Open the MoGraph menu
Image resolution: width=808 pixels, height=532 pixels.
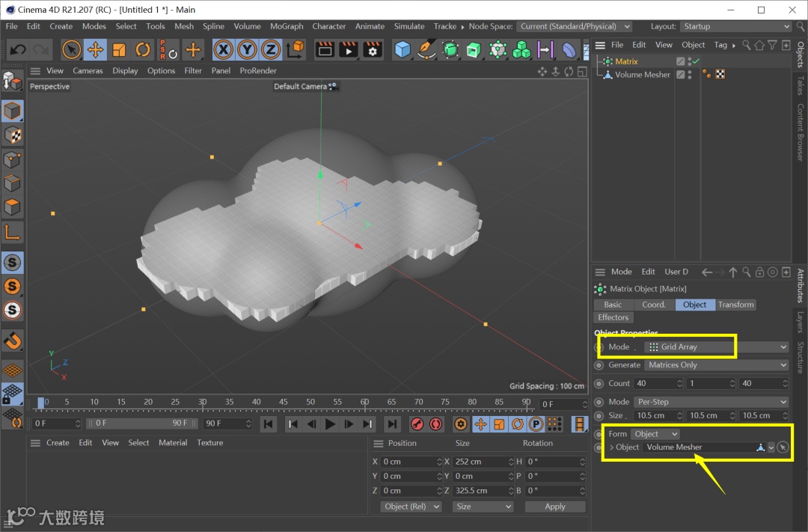click(x=287, y=26)
